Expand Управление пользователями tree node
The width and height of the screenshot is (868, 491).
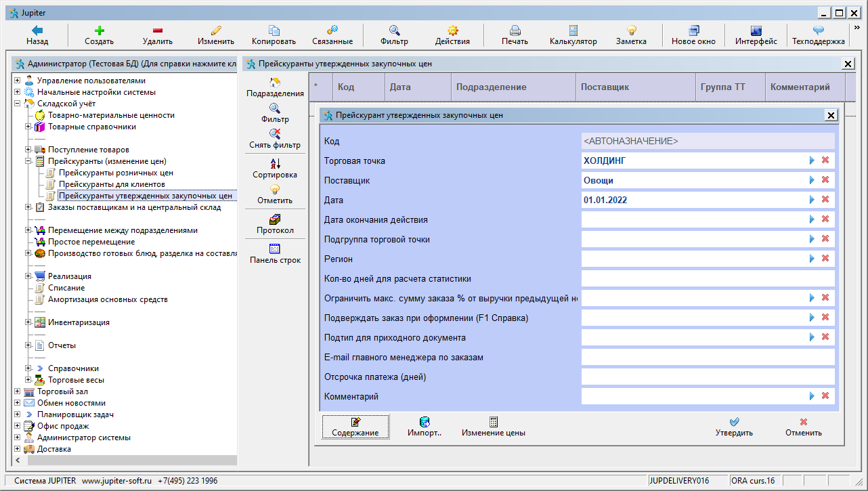click(18, 81)
